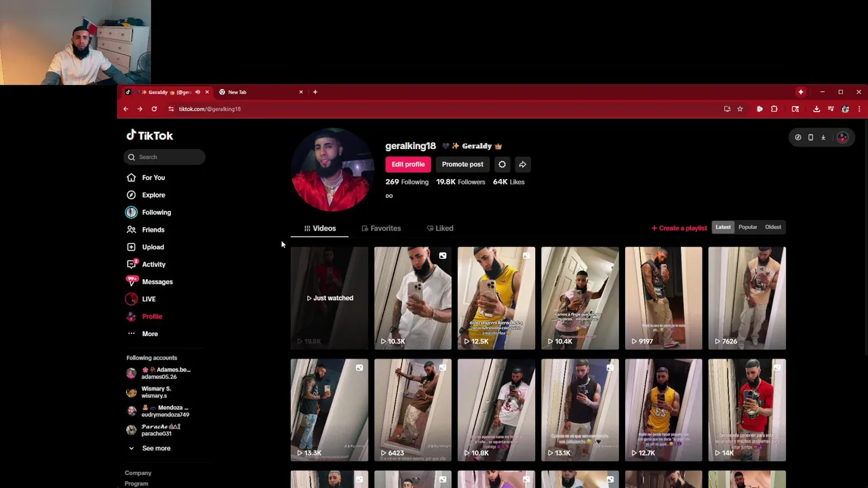Sort videos by Latest
The image size is (868, 488).
pos(723,228)
